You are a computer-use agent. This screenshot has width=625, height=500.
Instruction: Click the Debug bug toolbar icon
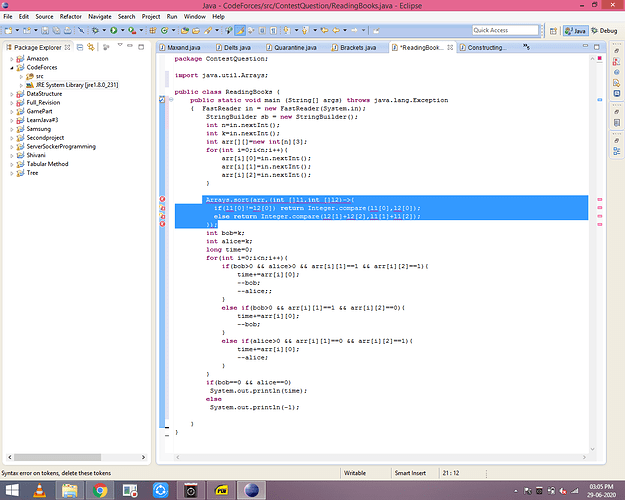click(95, 30)
